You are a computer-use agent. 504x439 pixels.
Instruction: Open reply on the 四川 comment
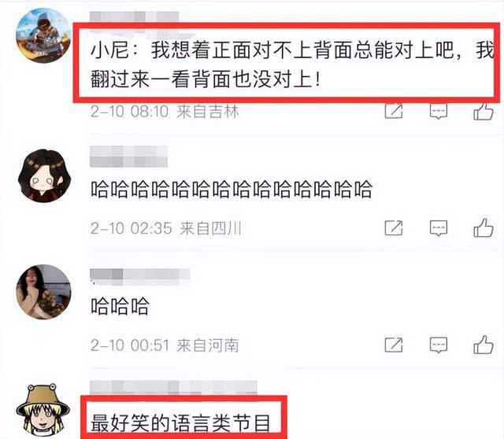click(439, 228)
